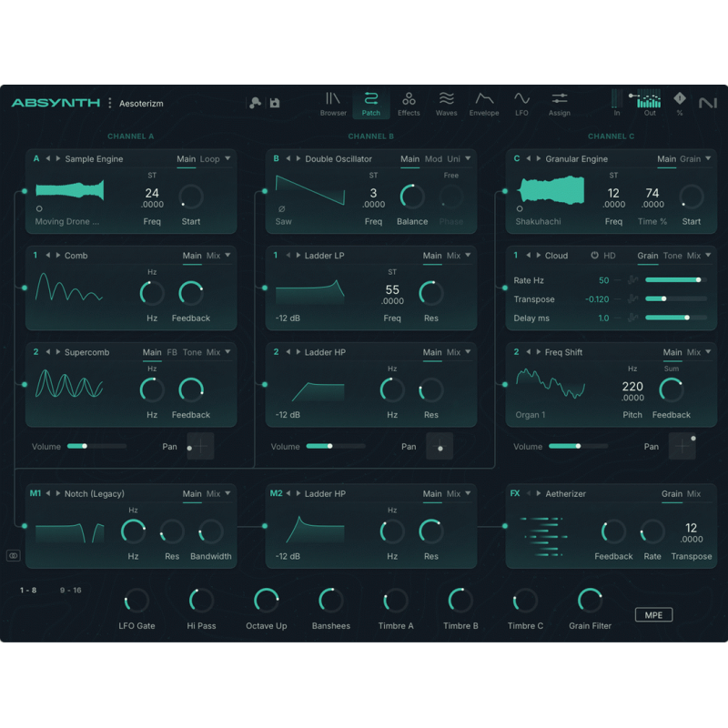Toggle the Cloud module power button
Viewport: 728px width, 728px height.
coord(594,256)
